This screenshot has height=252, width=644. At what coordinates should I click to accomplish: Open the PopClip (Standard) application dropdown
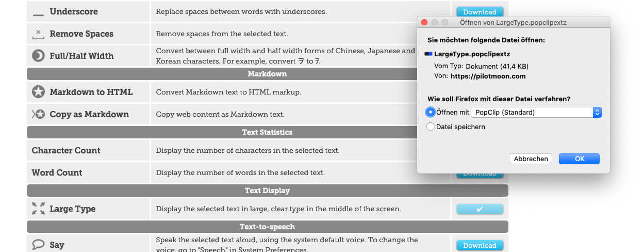click(536, 112)
